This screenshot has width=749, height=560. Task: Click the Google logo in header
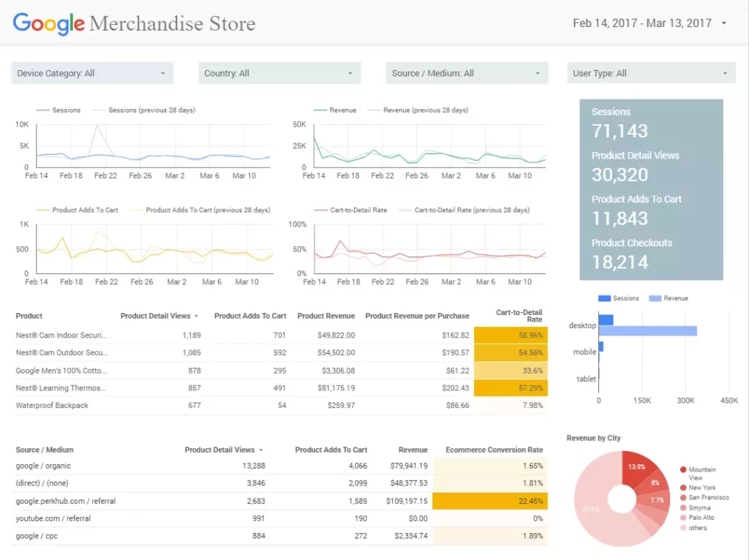(x=48, y=23)
